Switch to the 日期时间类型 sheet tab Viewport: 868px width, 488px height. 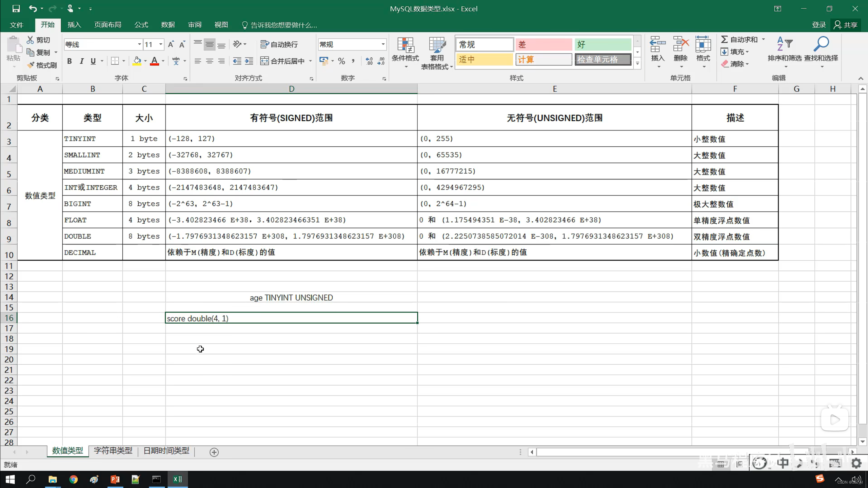(x=166, y=451)
